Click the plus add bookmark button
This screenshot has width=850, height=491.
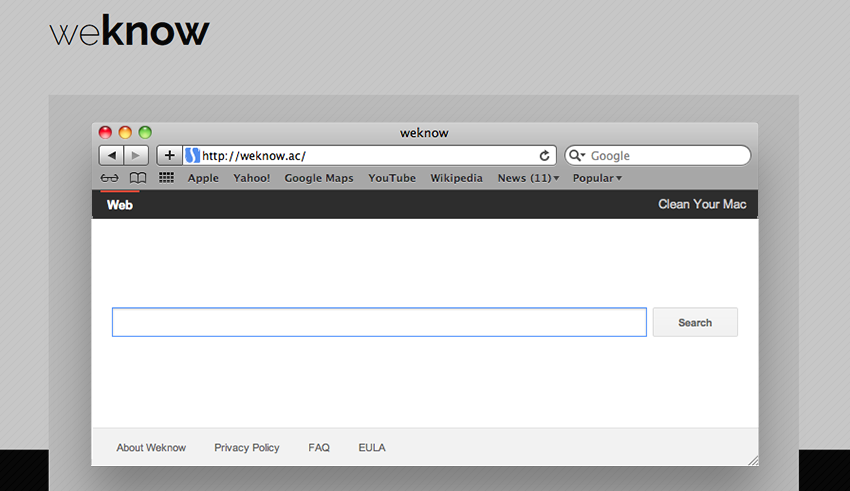(169, 156)
